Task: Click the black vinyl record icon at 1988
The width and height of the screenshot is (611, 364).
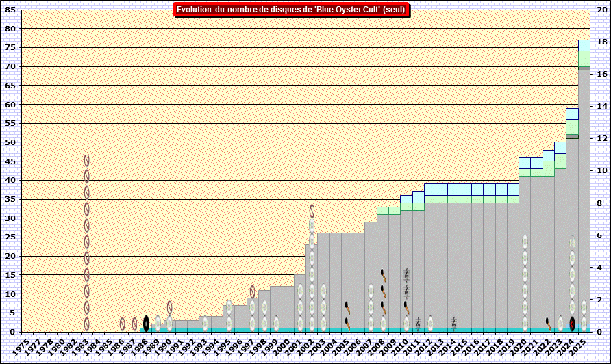Action: pyautogui.click(x=146, y=324)
